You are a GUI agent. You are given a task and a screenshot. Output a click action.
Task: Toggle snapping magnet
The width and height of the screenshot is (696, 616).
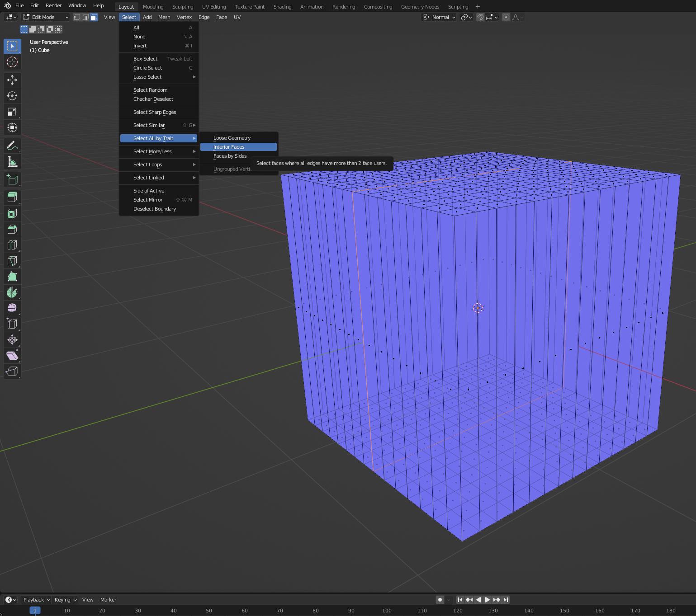(x=480, y=17)
